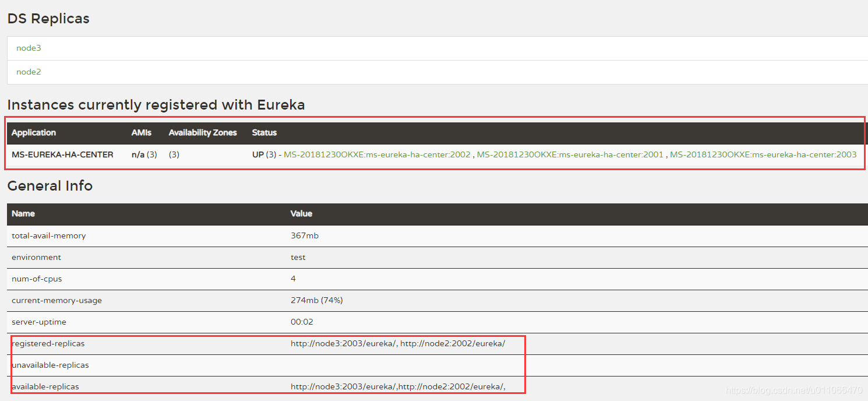Open the node2 replica link
Image resolution: width=868 pixels, height=401 pixels.
click(x=29, y=72)
